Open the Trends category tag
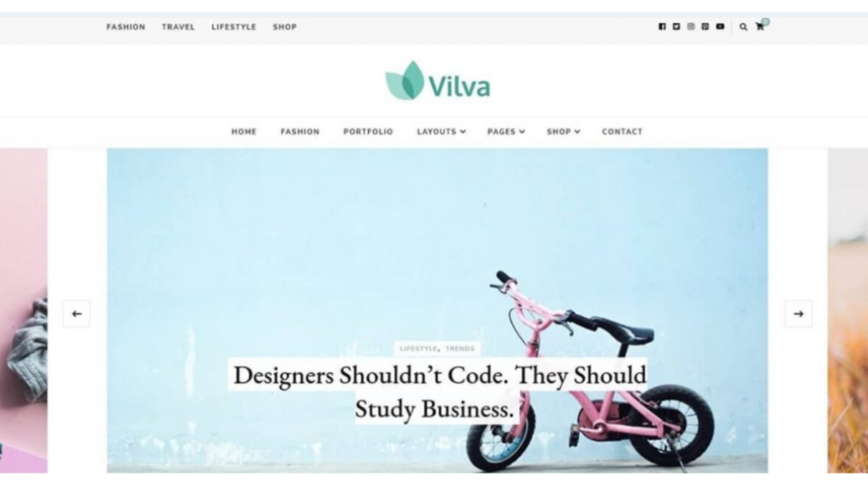The image size is (868, 488). coord(460,348)
